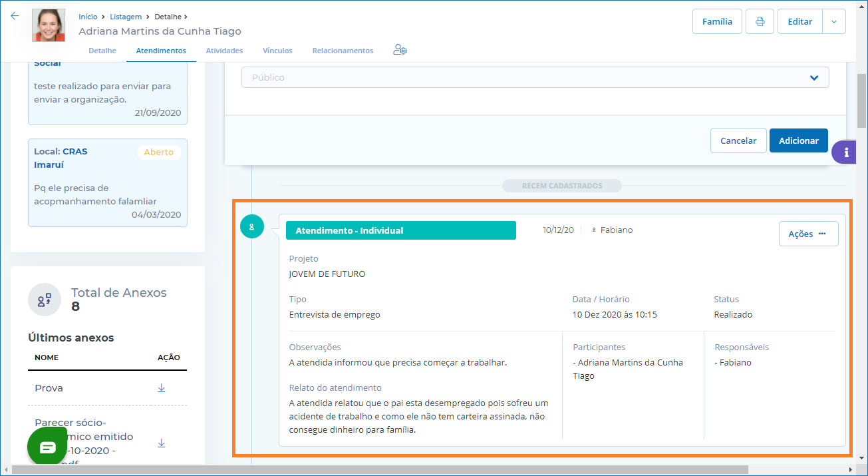Download the Prova attachment

coord(161,388)
